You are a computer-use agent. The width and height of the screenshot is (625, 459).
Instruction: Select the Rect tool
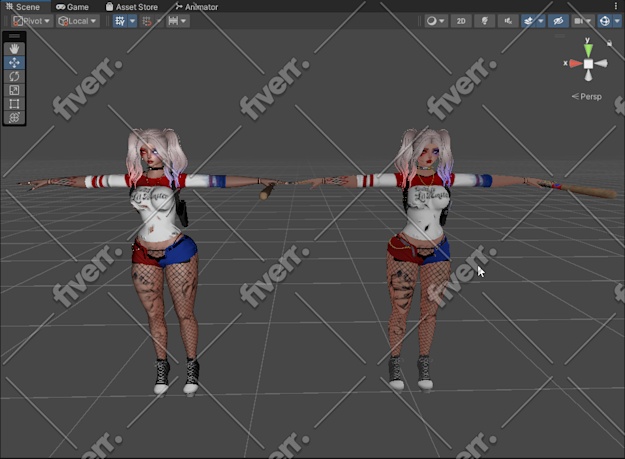(14, 104)
